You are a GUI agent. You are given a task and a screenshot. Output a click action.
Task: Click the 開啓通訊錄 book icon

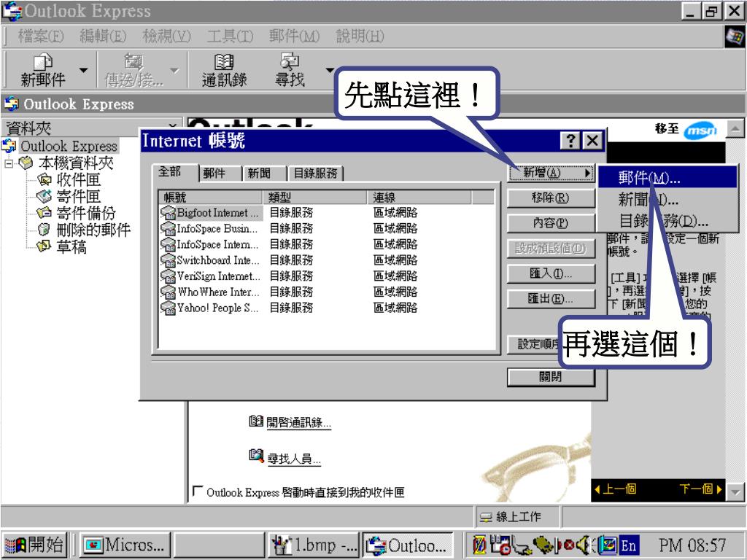pyautogui.click(x=256, y=421)
